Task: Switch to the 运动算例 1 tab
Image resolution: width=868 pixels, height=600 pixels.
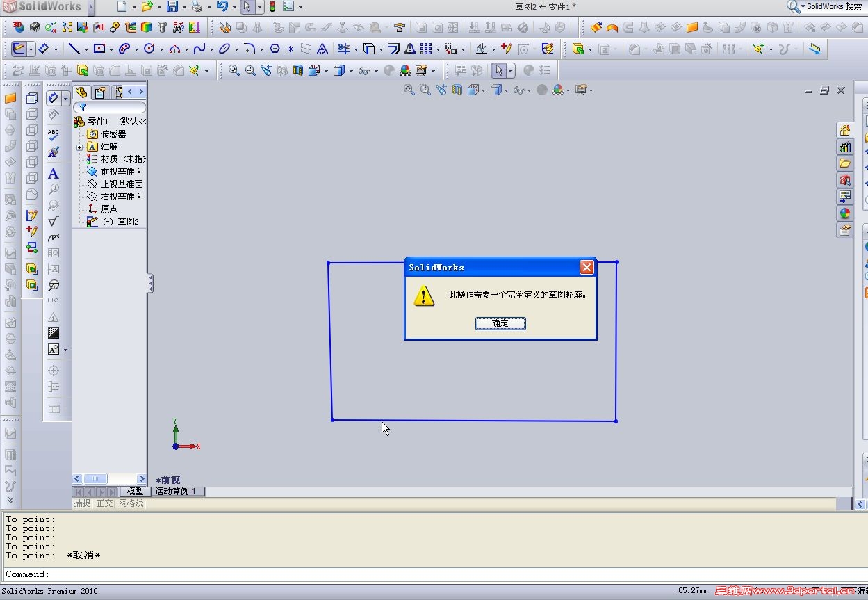Action: click(177, 492)
